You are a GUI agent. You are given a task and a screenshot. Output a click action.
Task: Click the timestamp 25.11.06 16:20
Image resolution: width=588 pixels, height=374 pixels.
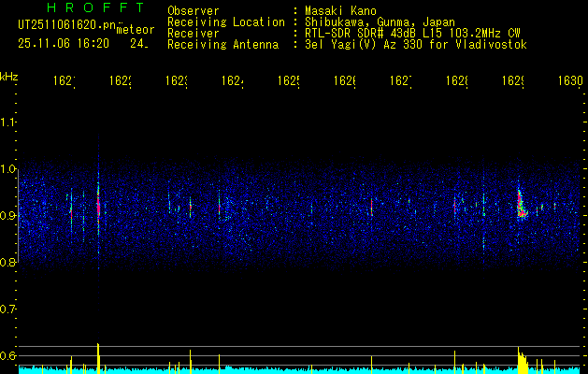click(64, 44)
